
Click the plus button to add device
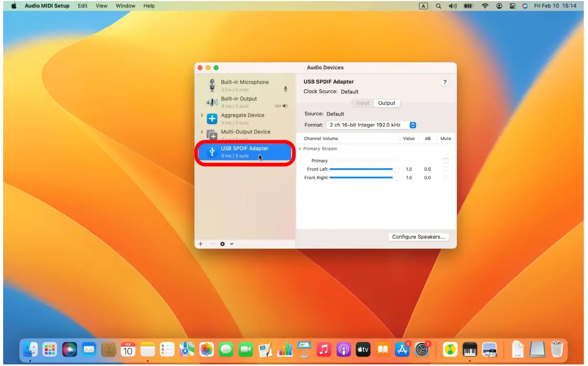pos(200,244)
